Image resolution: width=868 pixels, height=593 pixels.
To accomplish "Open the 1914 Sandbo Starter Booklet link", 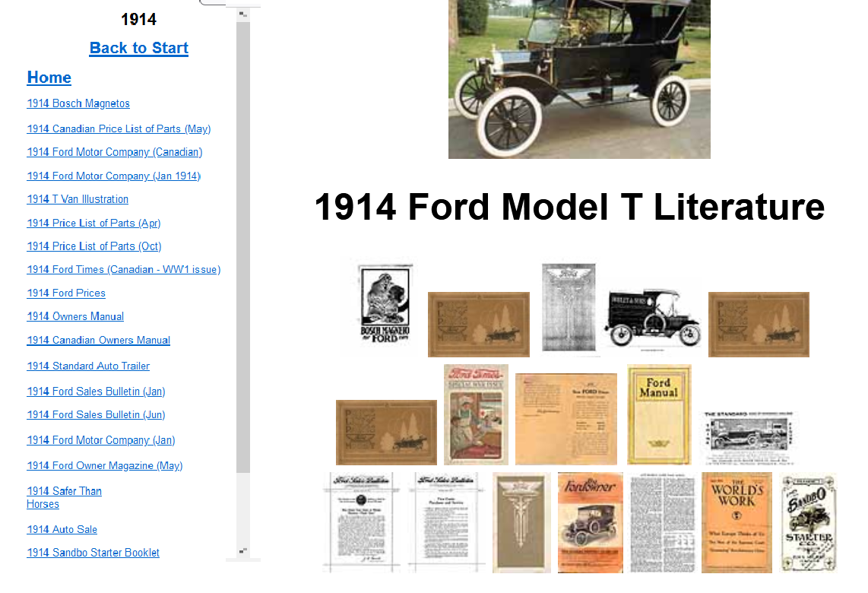I will pos(93,553).
